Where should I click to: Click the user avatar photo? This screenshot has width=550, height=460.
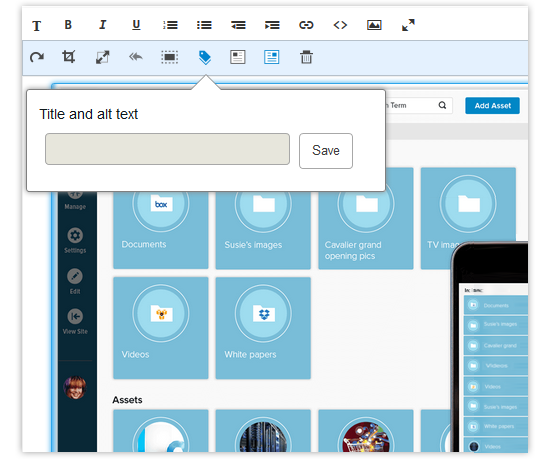coord(75,387)
